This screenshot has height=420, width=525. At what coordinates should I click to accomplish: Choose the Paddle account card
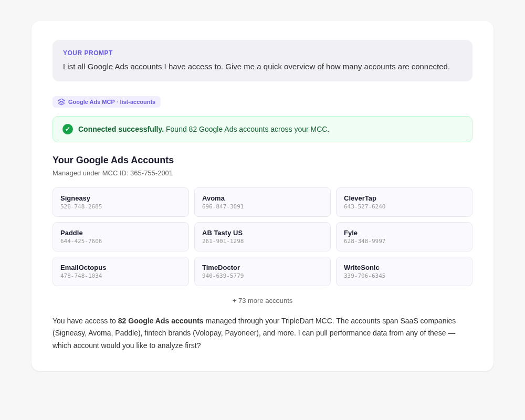pos(121,237)
